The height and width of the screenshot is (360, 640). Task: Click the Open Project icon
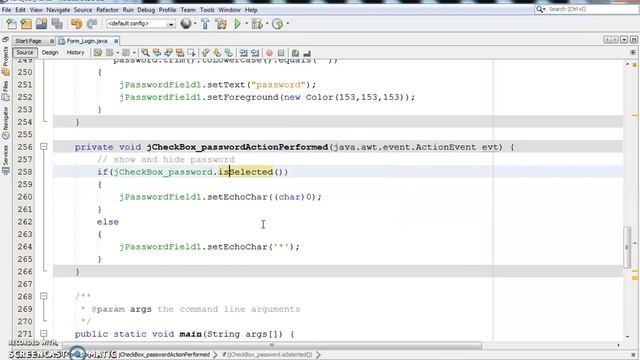41,24
